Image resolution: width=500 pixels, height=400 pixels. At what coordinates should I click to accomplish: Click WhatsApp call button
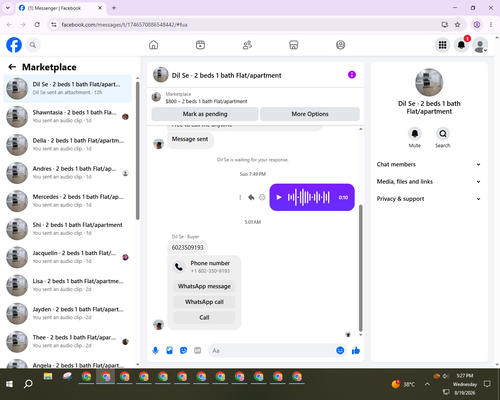point(204,302)
